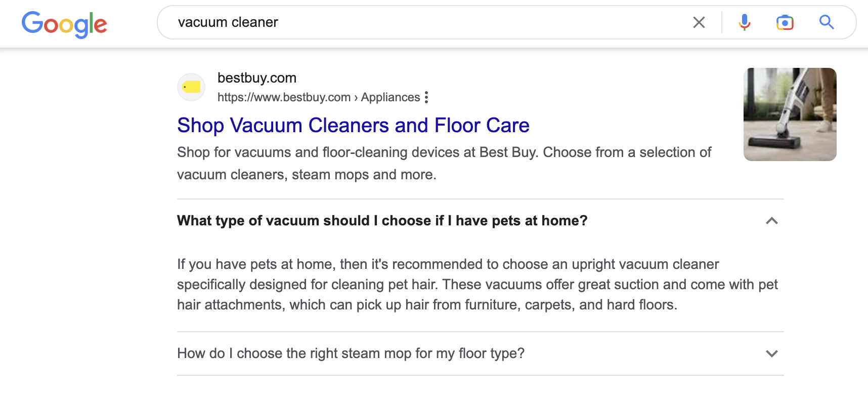Screen dimensions: 868x393
Task: Clear the search query with X
Action: pyautogui.click(x=699, y=22)
